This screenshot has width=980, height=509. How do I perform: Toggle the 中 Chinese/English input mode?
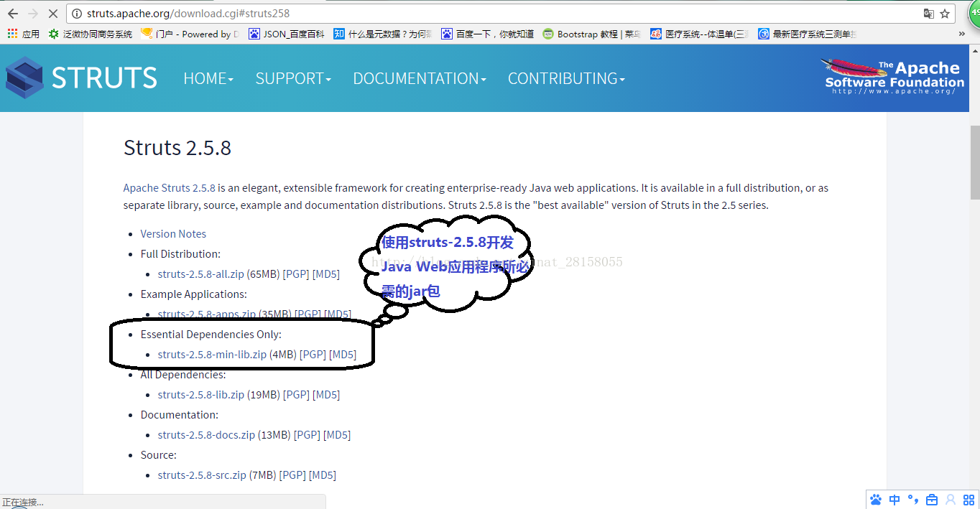pos(895,500)
